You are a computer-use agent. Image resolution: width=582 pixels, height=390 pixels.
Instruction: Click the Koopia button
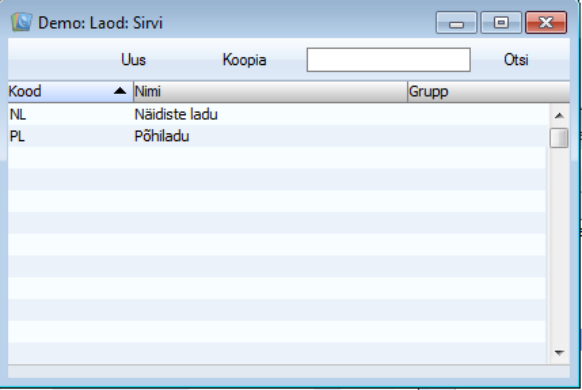click(x=244, y=60)
